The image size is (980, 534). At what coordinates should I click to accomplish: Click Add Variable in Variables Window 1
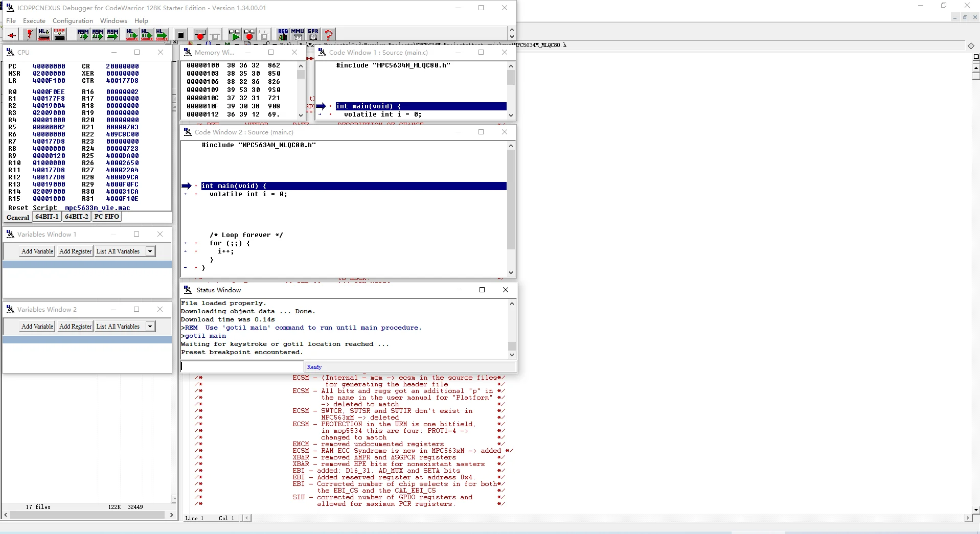pos(37,251)
